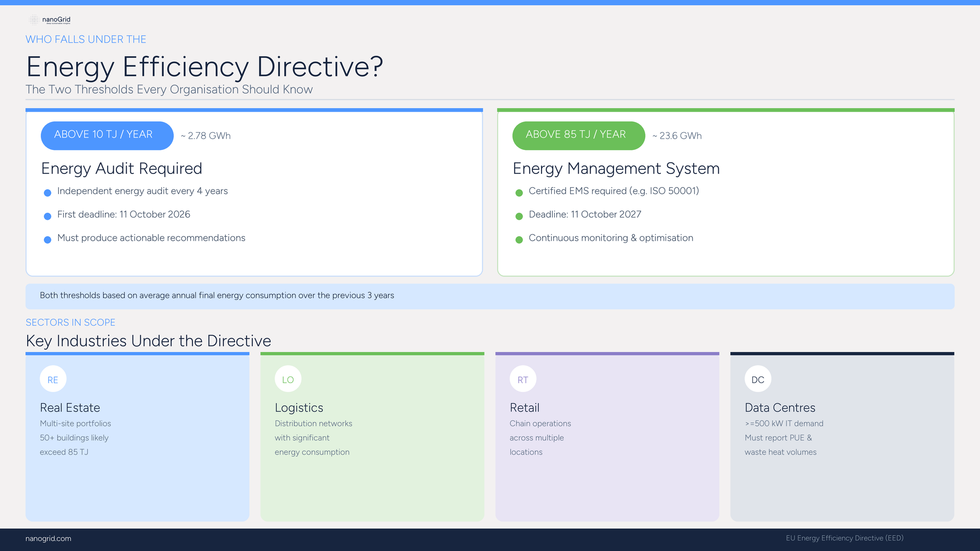Click the RE circle icon
980x551 pixels.
53,379
